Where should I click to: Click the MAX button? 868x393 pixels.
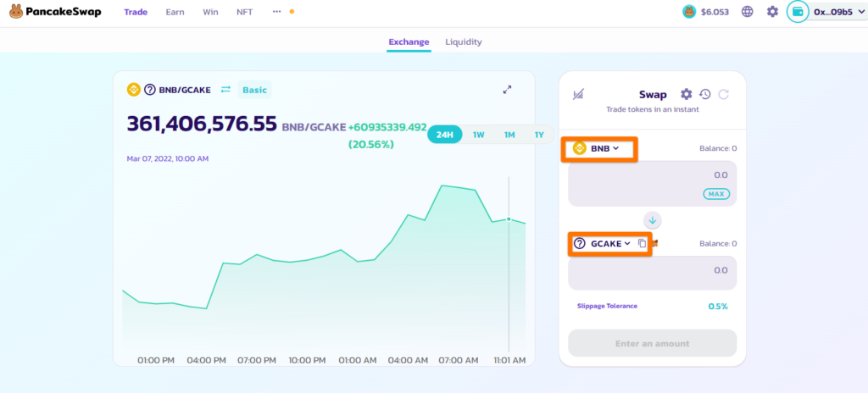click(x=716, y=194)
